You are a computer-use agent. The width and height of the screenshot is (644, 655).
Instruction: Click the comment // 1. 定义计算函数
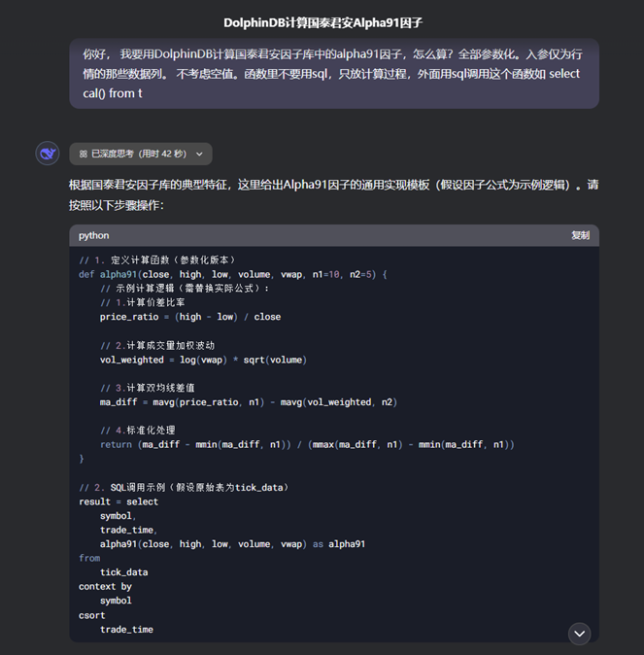tap(157, 260)
